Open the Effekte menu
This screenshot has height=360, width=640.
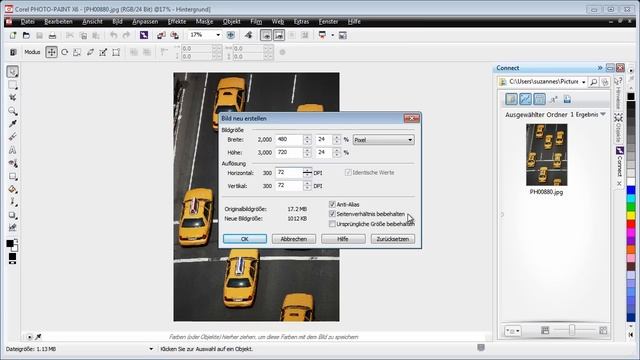(x=177, y=22)
